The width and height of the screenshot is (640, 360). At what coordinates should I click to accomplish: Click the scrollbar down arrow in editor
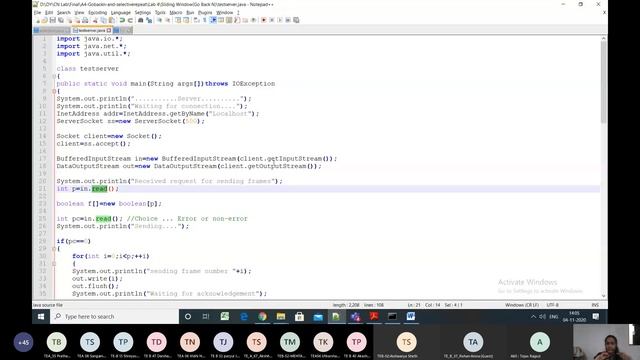[603, 296]
